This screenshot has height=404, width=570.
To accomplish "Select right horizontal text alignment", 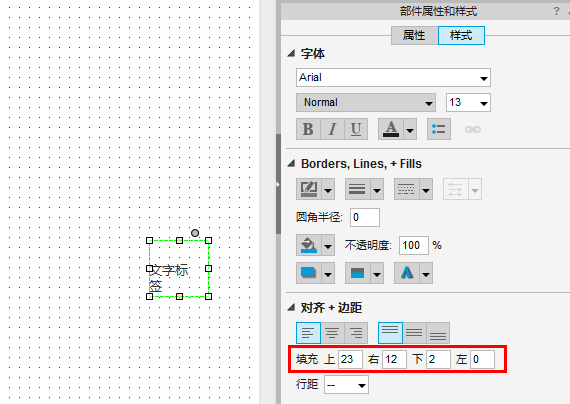I will point(356,333).
